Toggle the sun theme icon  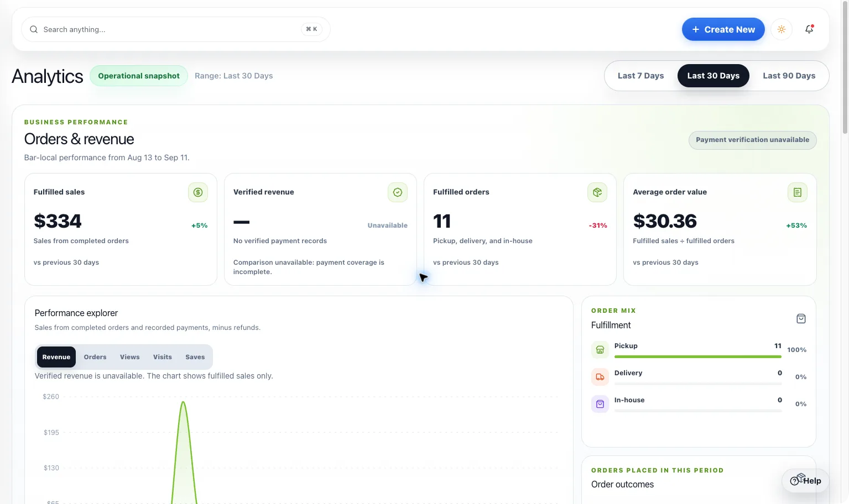click(782, 29)
